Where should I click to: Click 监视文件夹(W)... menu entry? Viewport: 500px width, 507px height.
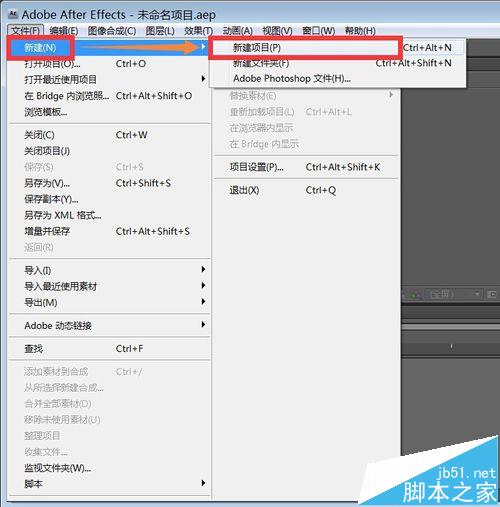click(x=109, y=468)
